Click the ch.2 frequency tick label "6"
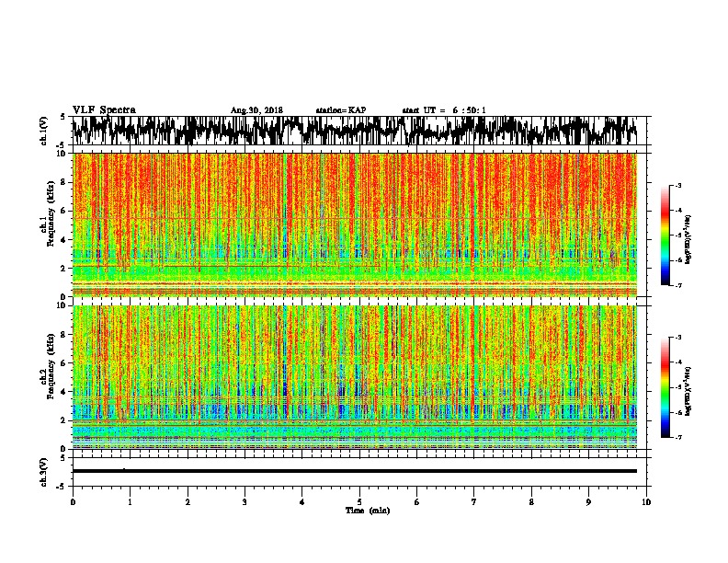The height and width of the screenshot is (563, 728). pos(63,363)
